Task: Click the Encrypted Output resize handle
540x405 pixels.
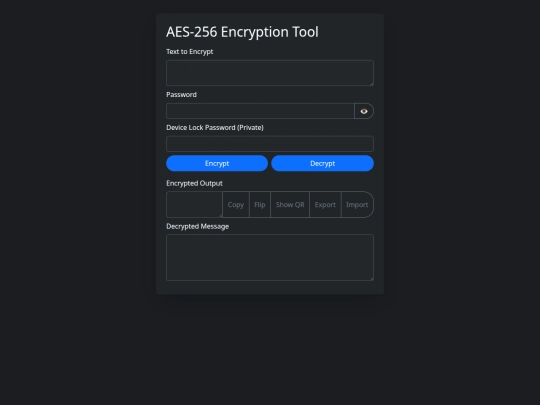Action: pyautogui.click(x=220, y=216)
